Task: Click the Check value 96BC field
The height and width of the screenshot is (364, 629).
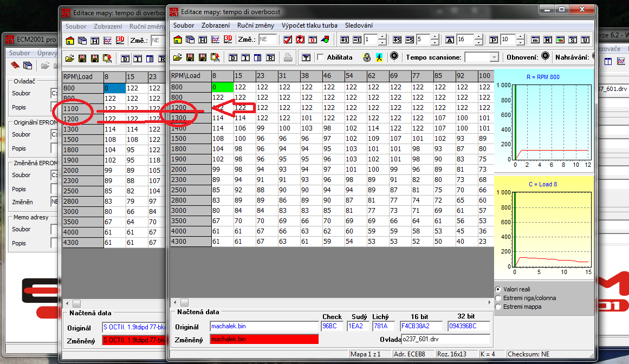Action: coord(332,326)
